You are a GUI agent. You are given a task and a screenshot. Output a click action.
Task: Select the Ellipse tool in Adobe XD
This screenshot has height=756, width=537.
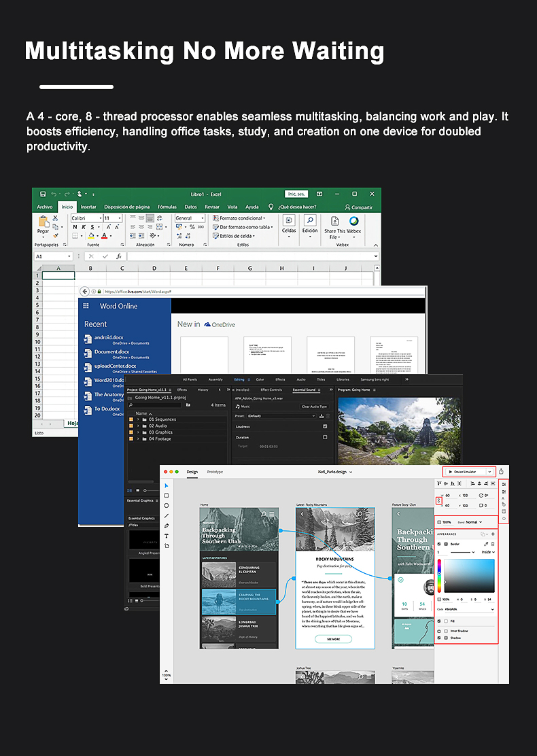point(167,506)
